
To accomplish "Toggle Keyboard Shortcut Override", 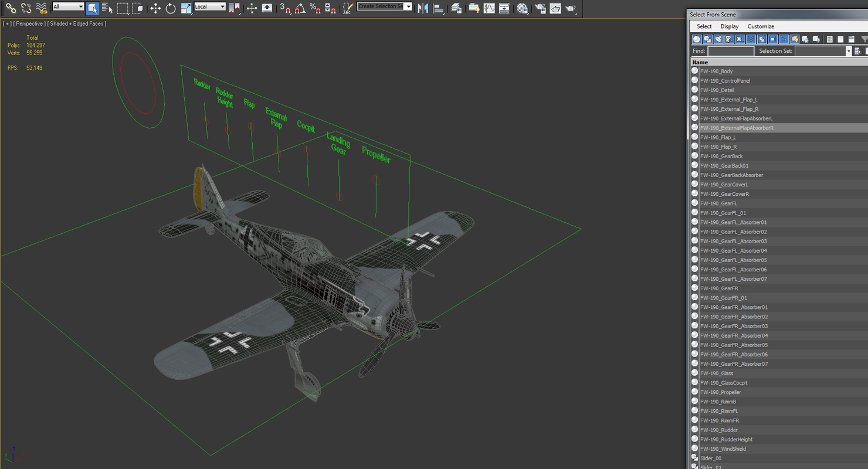I will pyautogui.click(x=267, y=8).
